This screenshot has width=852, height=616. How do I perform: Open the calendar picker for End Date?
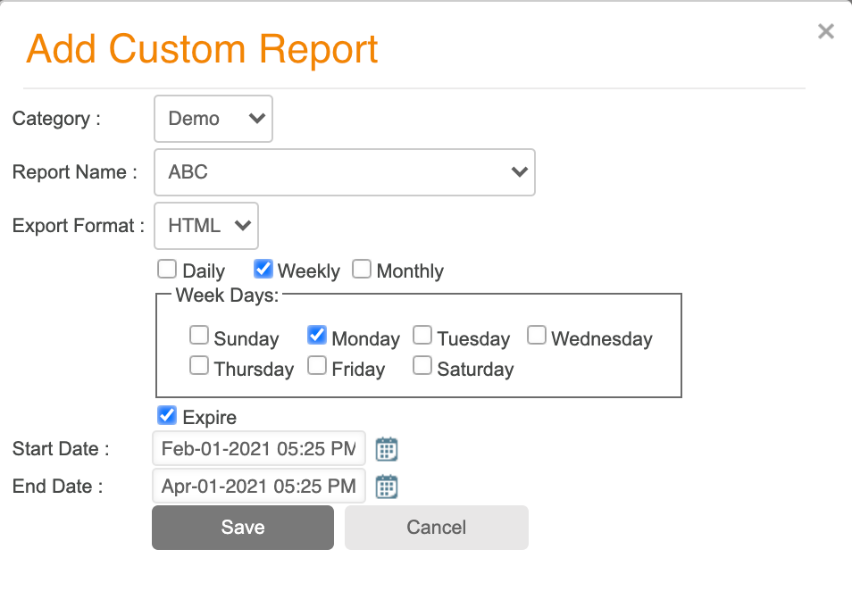tap(386, 486)
